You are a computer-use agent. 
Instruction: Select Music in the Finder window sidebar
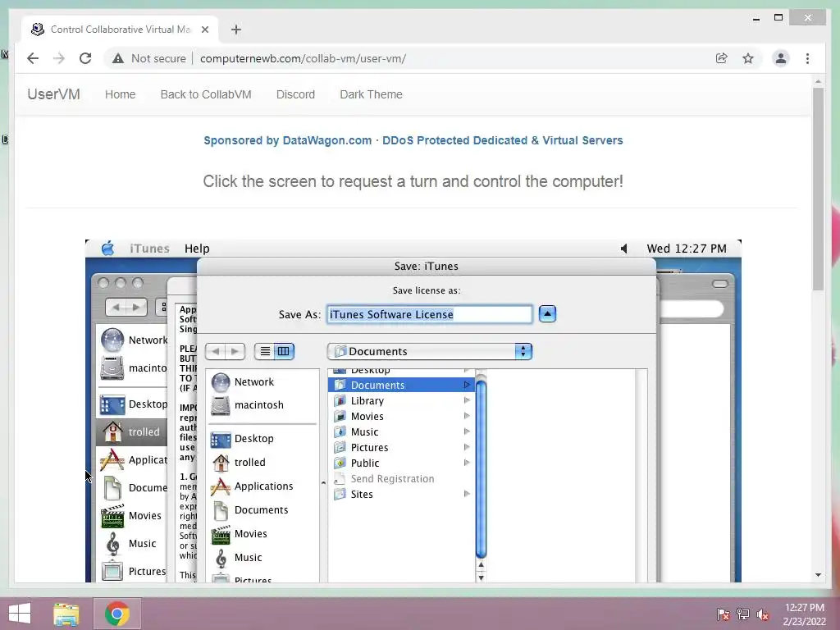coord(133,544)
